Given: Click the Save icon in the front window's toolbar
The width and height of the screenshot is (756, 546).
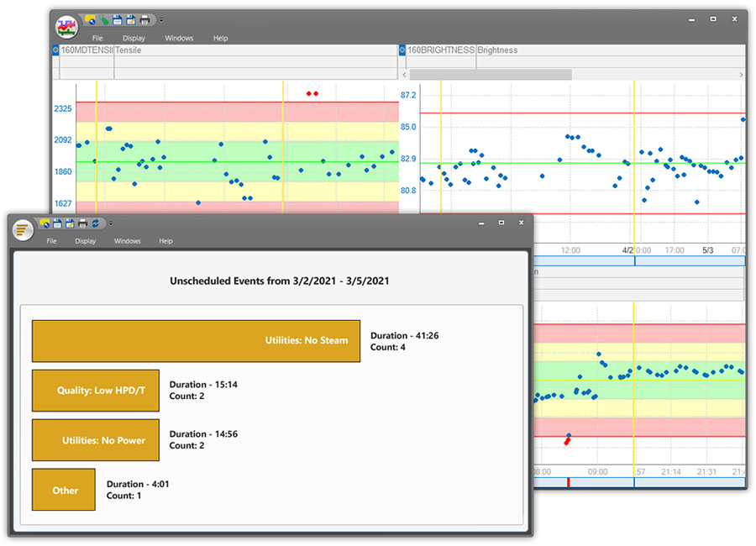Looking at the screenshot, I should (57, 223).
